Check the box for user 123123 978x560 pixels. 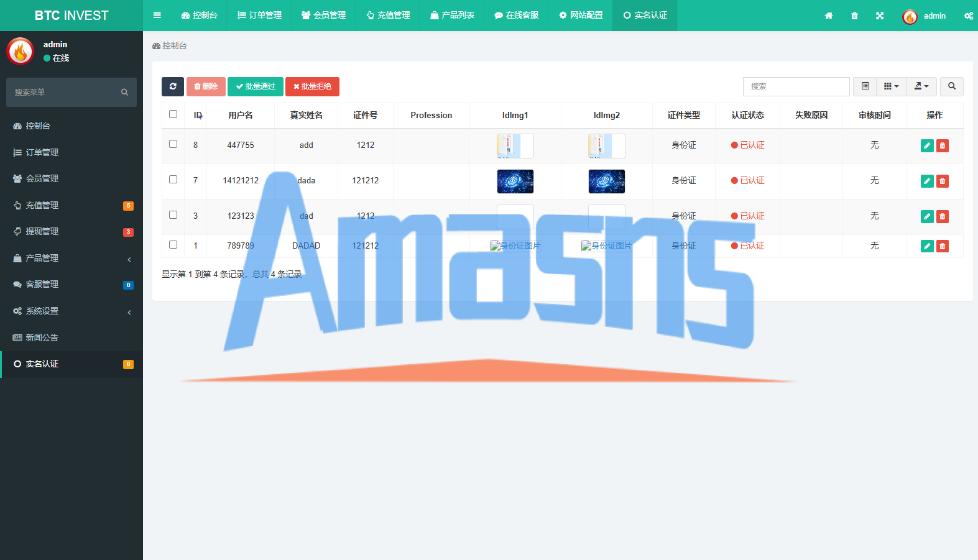tap(173, 215)
